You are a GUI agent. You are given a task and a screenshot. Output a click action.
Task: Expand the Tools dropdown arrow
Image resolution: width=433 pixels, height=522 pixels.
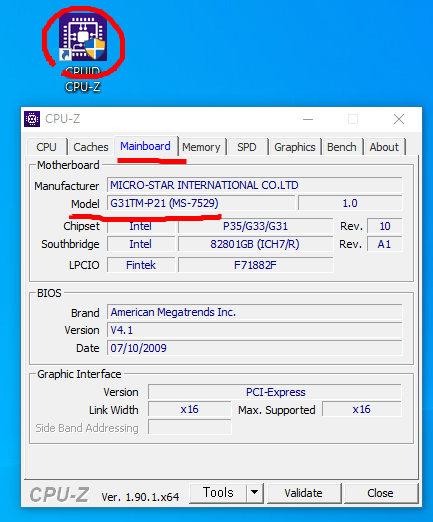(255, 493)
